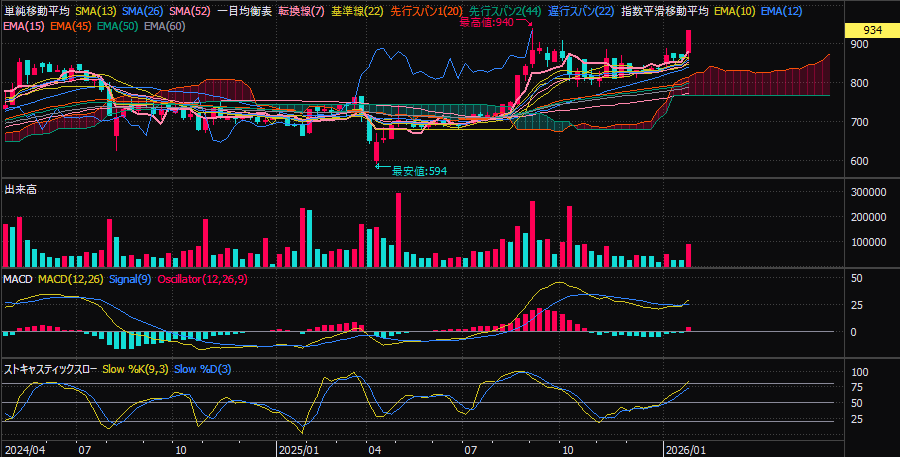Select the SMA(26) moving average label

tap(144, 10)
